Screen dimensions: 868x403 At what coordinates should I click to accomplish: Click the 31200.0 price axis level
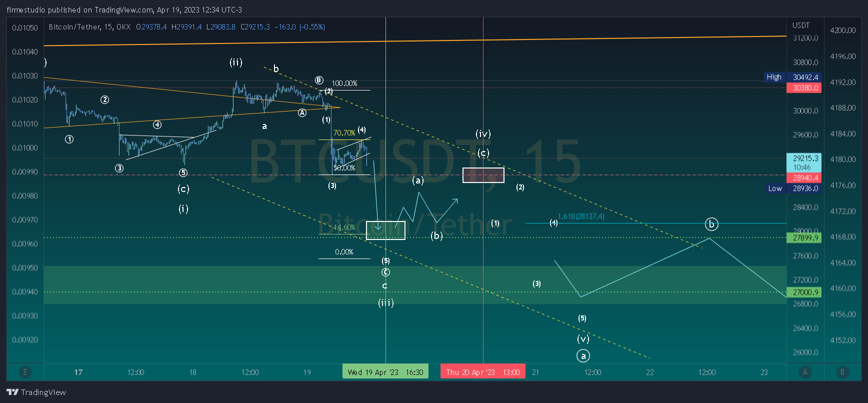pyautogui.click(x=805, y=38)
